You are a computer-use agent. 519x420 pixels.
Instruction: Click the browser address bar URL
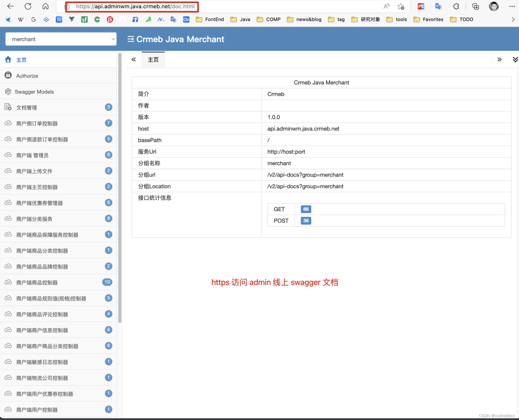pyautogui.click(x=135, y=7)
